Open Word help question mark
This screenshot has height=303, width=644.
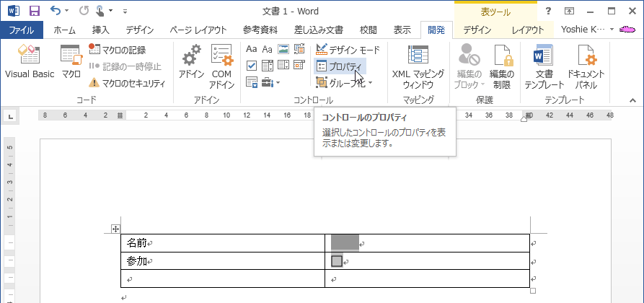click(x=548, y=12)
